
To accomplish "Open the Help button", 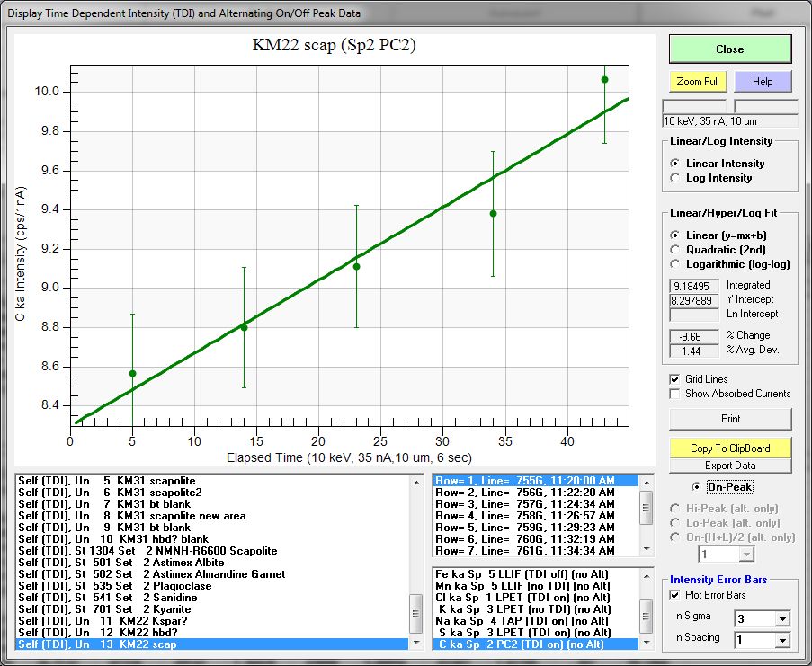I will pos(762,82).
